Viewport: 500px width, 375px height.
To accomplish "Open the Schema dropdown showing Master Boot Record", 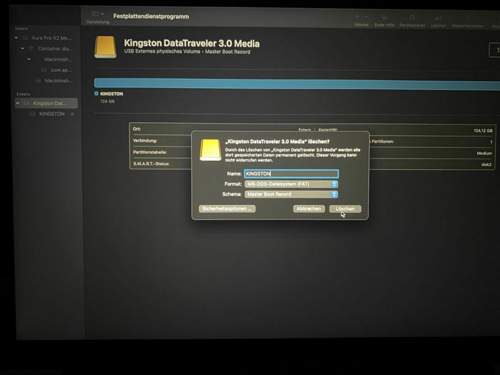I will click(x=291, y=194).
